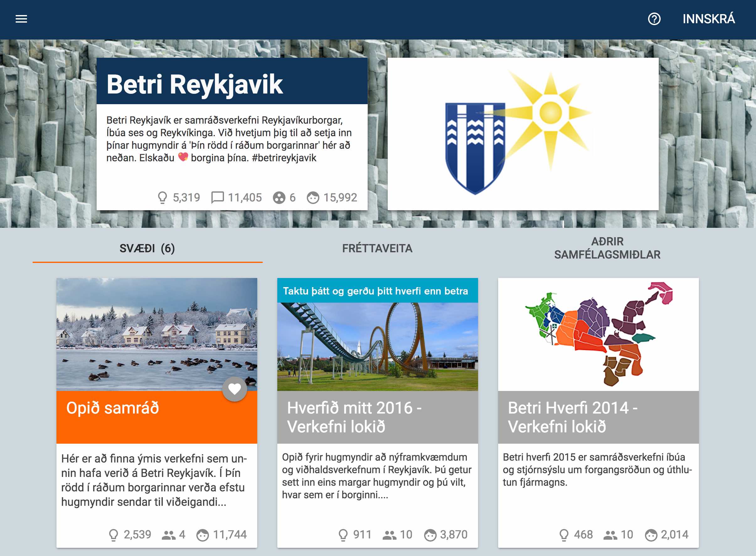This screenshot has height=556, width=756.
Task: Click the Opið samráð card title
Action: coord(113,408)
